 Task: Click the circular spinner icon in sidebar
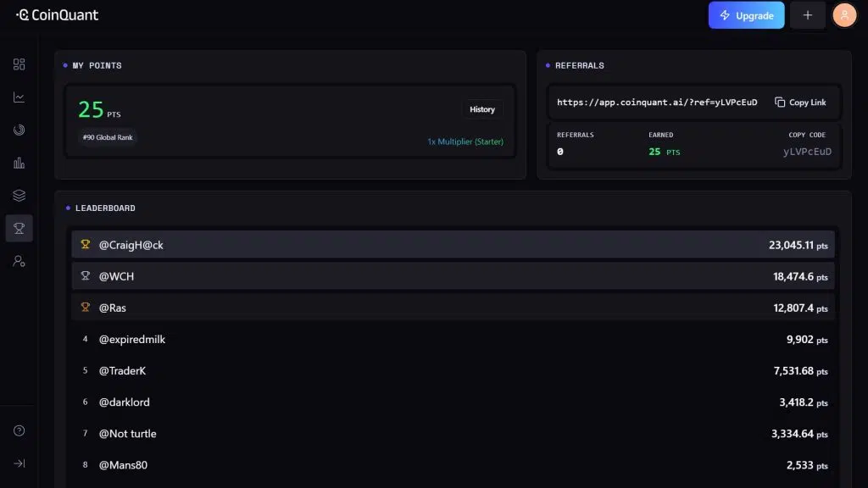[x=19, y=130]
